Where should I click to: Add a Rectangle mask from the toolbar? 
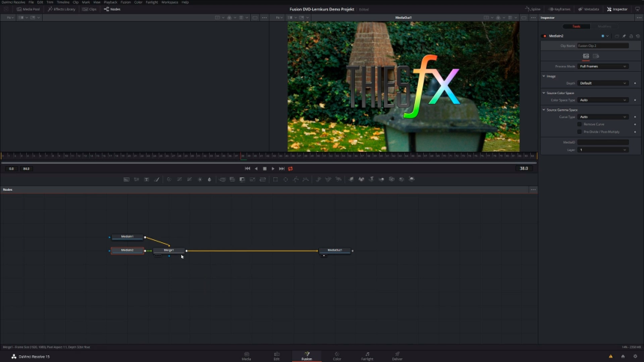276,180
